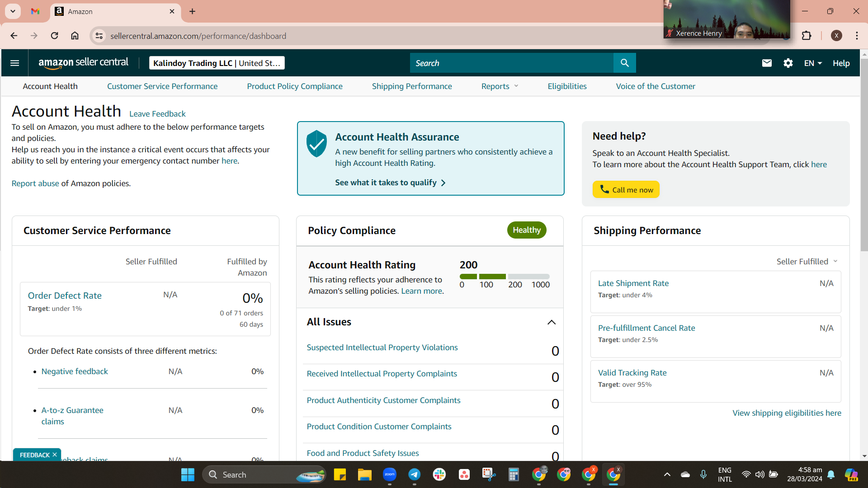Click Leave Feedback link
This screenshot has width=868, height=488.
coord(157,114)
